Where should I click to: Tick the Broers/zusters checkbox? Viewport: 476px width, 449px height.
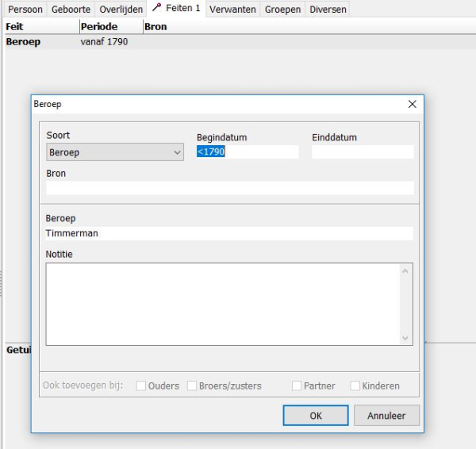[x=192, y=386]
